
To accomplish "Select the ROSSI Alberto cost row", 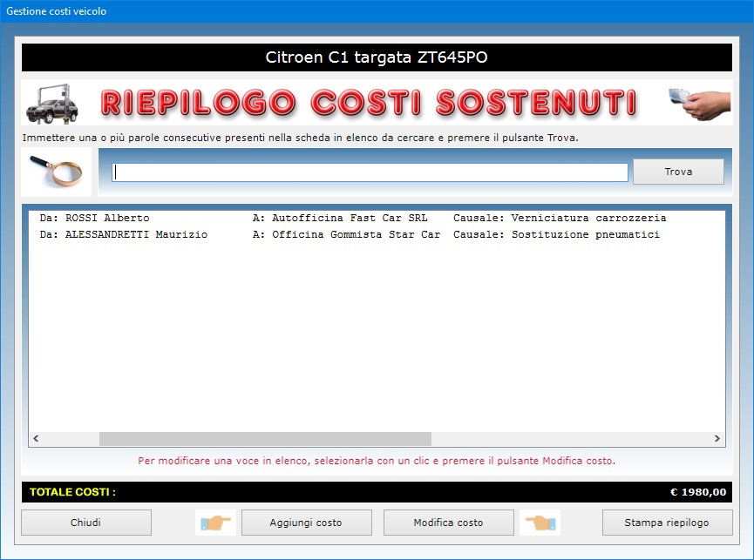I will coord(377,218).
